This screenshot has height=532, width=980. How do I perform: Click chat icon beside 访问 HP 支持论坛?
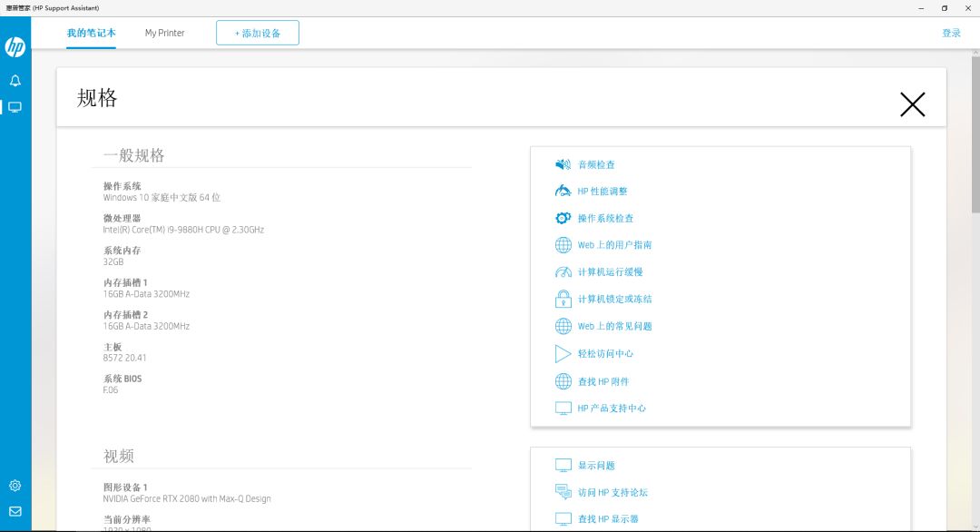tap(563, 492)
